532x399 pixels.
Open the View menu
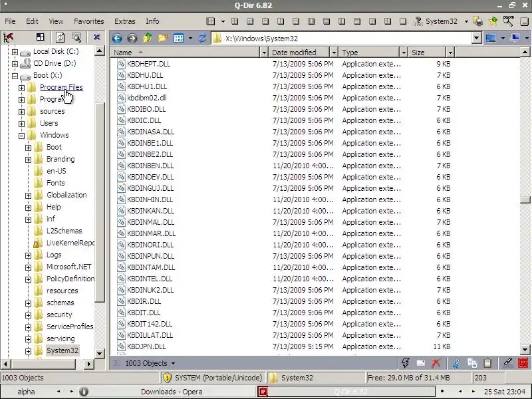click(x=56, y=21)
